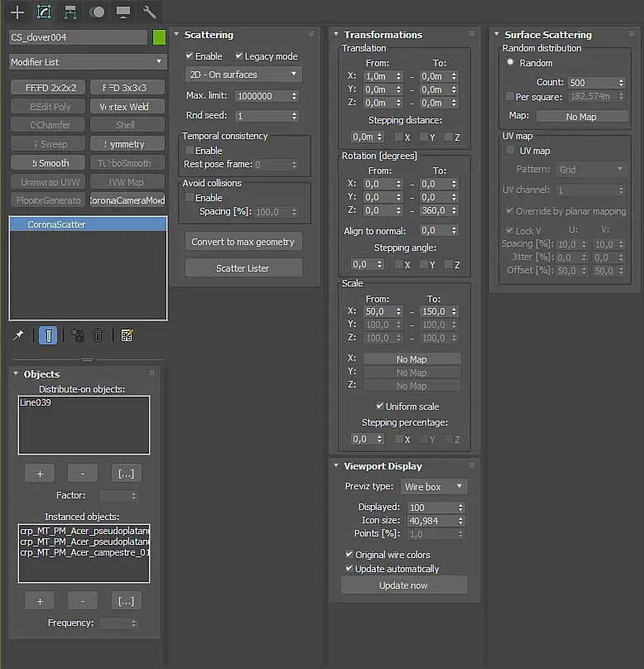Collapse the Viewport Display rollout
644x669 pixels.
click(336, 465)
